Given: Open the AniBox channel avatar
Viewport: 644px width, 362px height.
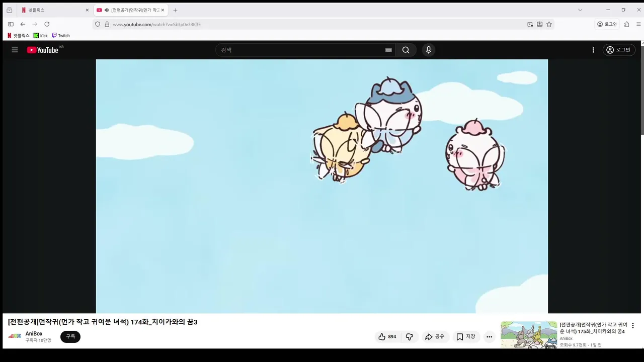Looking at the screenshot, I should [15, 336].
